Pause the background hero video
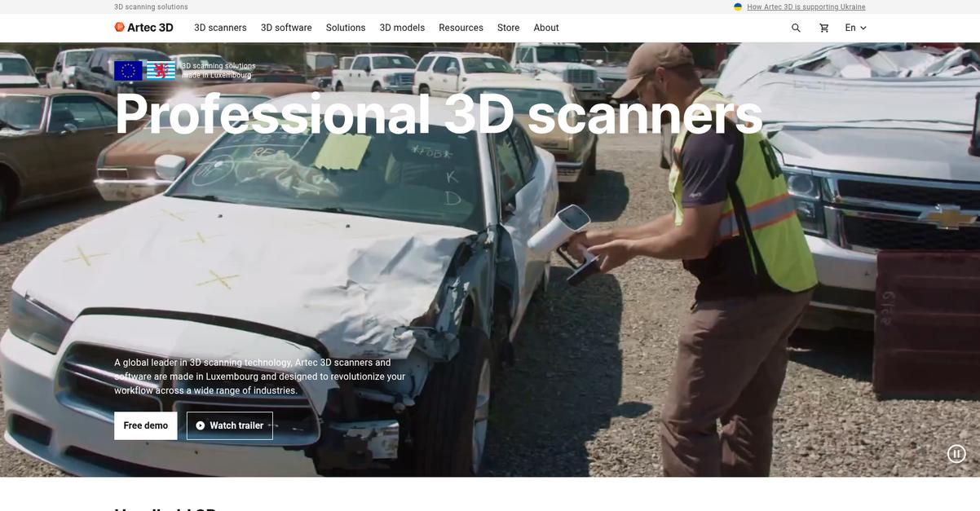 pyautogui.click(x=956, y=454)
